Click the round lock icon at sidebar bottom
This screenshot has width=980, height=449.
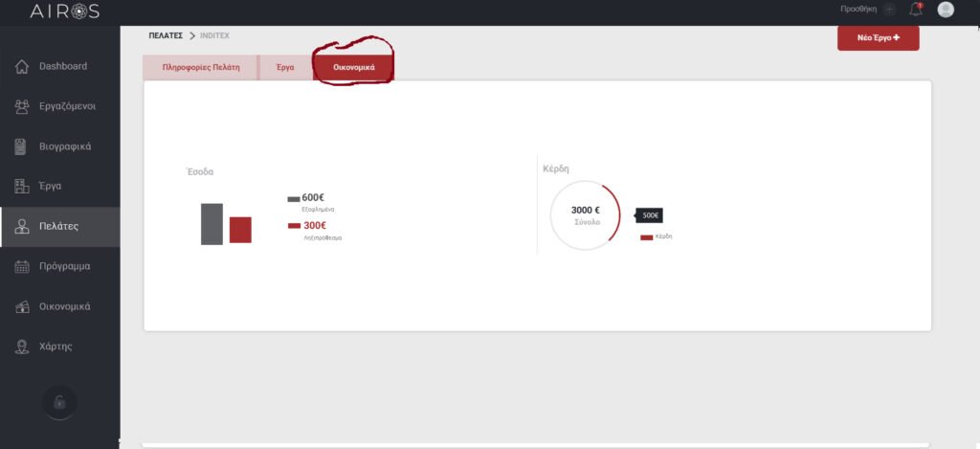click(59, 402)
